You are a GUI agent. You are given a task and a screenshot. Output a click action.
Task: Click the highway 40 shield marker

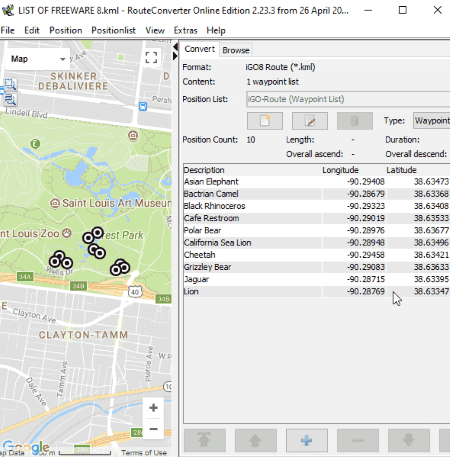(x=135, y=292)
